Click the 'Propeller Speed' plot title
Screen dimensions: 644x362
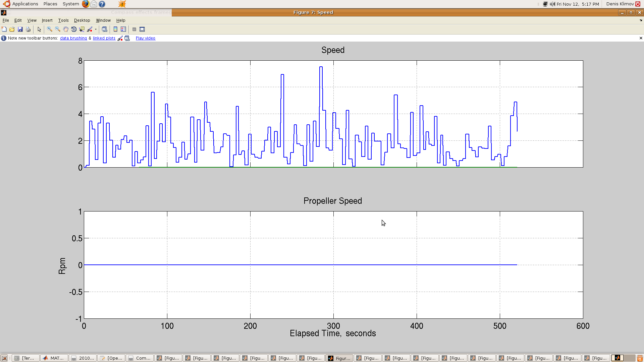333,201
